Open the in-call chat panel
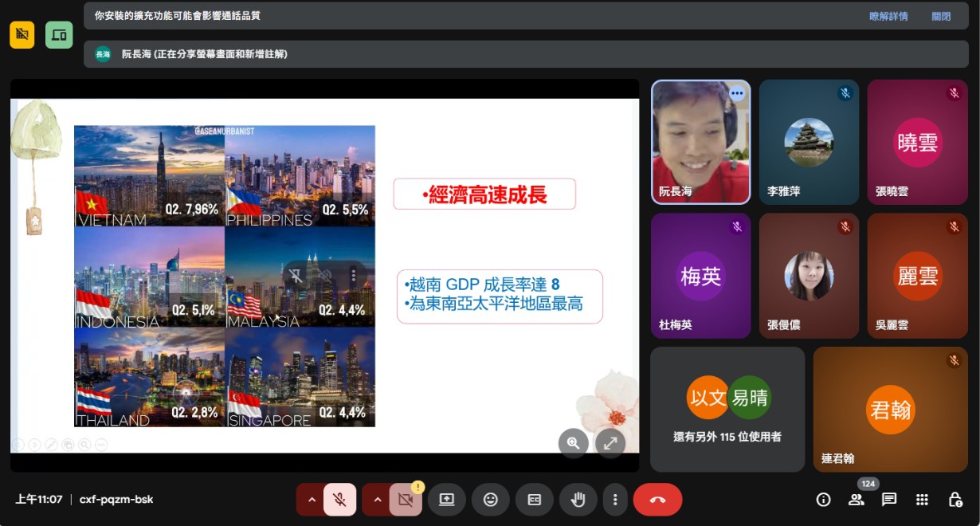 click(889, 500)
